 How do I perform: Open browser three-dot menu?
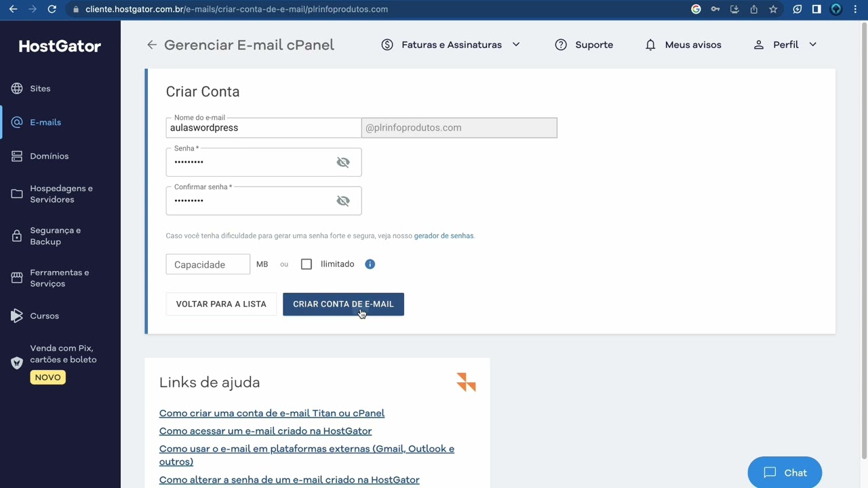click(856, 9)
